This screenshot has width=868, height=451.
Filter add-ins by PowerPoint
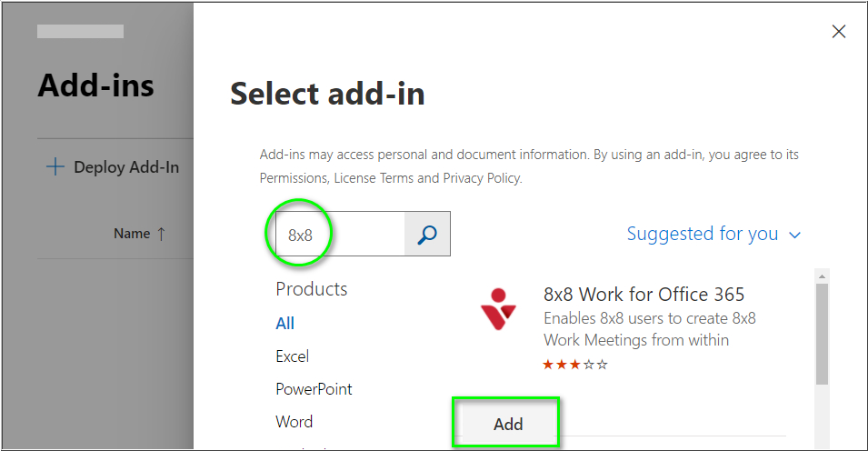coord(314,389)
